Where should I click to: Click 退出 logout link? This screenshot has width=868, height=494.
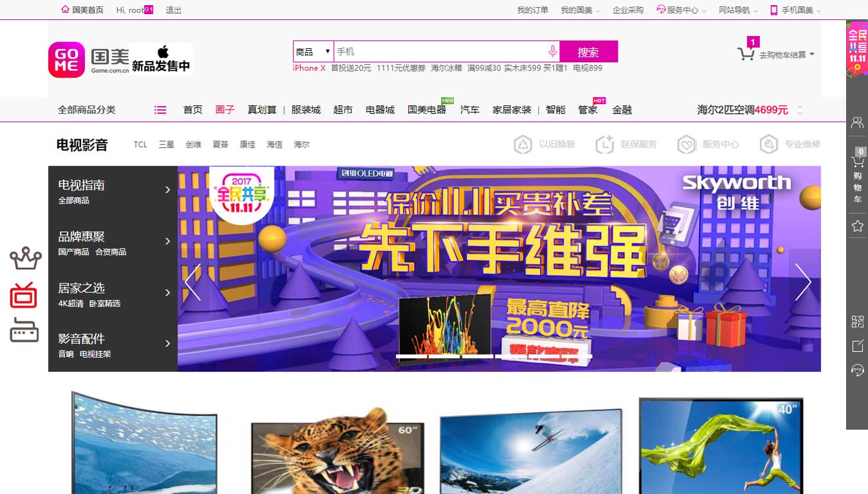point(174,10)
